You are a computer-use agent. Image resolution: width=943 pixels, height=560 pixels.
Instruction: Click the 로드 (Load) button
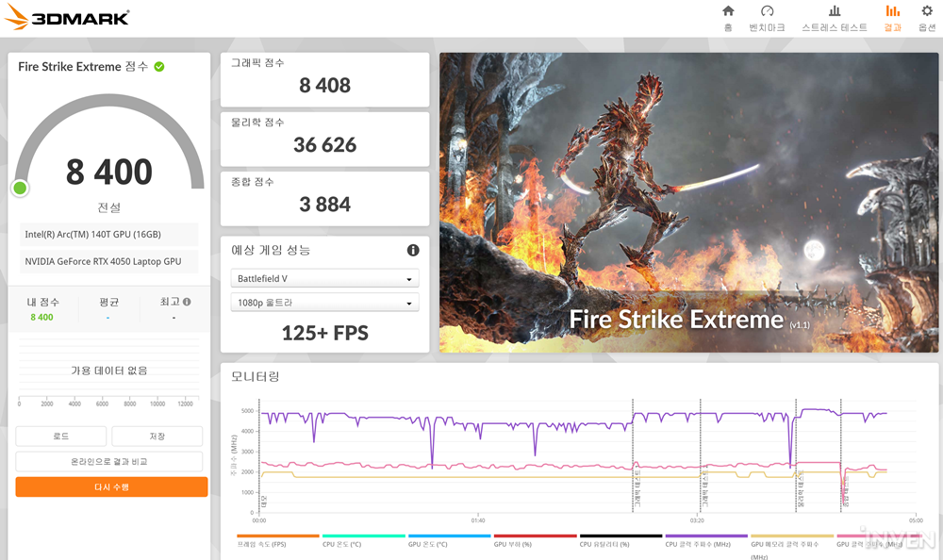click(60, 436)
